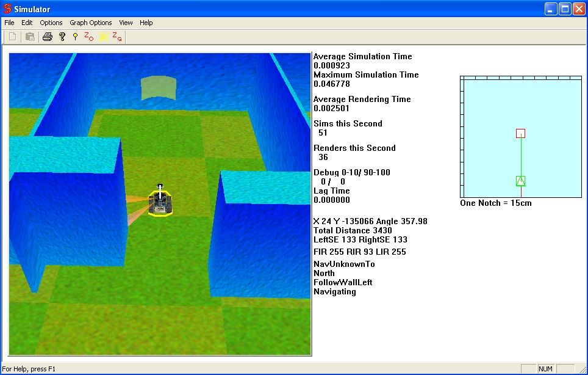Open the Options menu

click(51, 23)
